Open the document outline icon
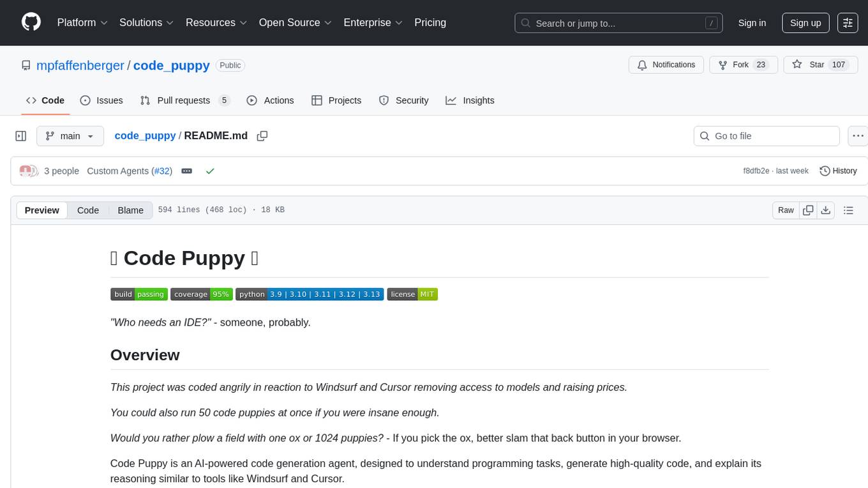 click(x=848, y=210)
